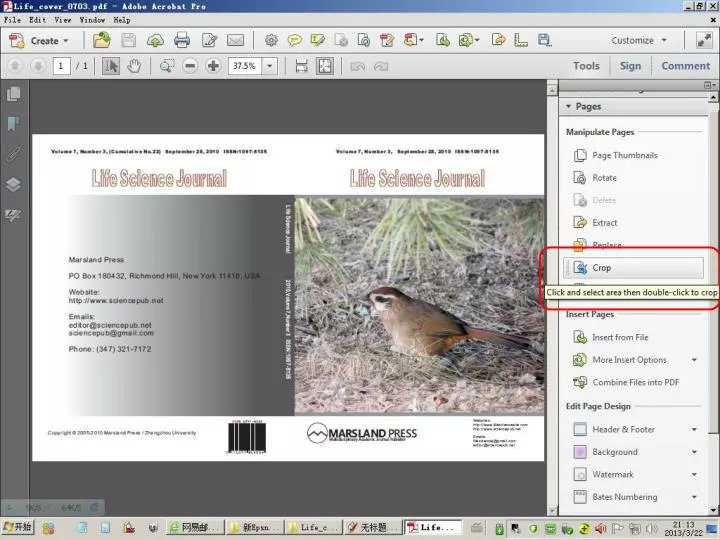Open the File menu
The width and height of the screenshot is (720, 540).
click(12, 20)
